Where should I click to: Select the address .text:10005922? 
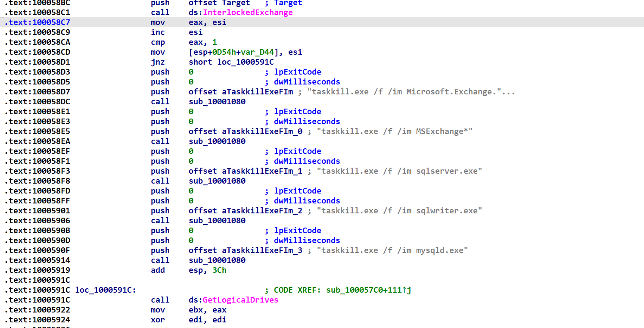(x=37, y=310)
